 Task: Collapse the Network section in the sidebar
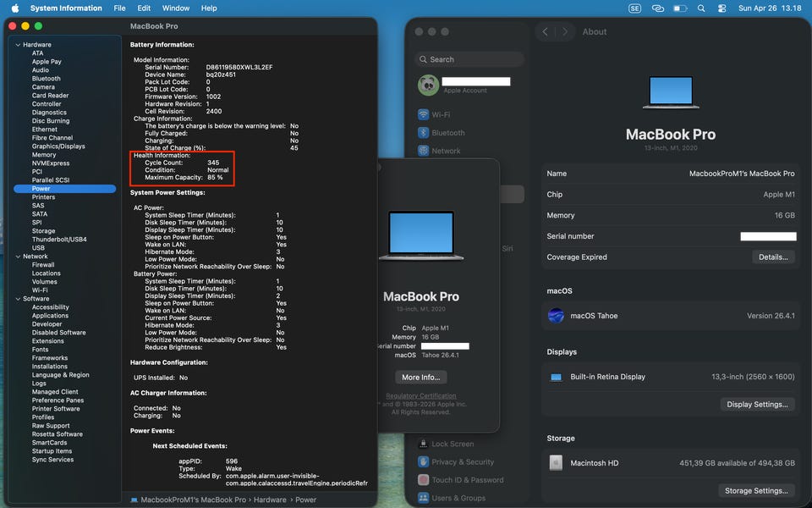pyautogui.click(x=18, y=257)
